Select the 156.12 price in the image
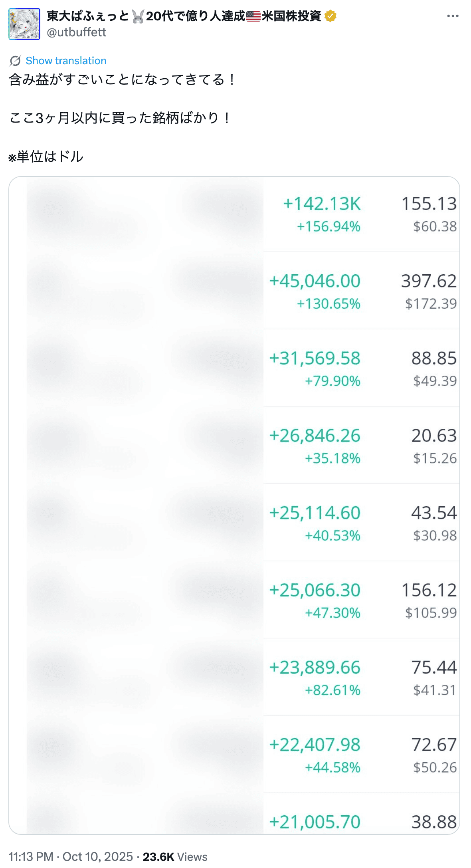Screen dimensions: 471x868 click(x=429, y=590)
